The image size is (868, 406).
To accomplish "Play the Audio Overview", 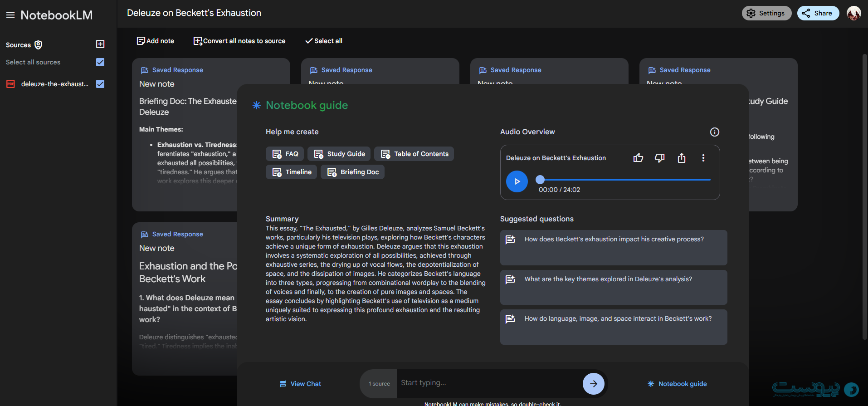I will click(x=517, y=181).
